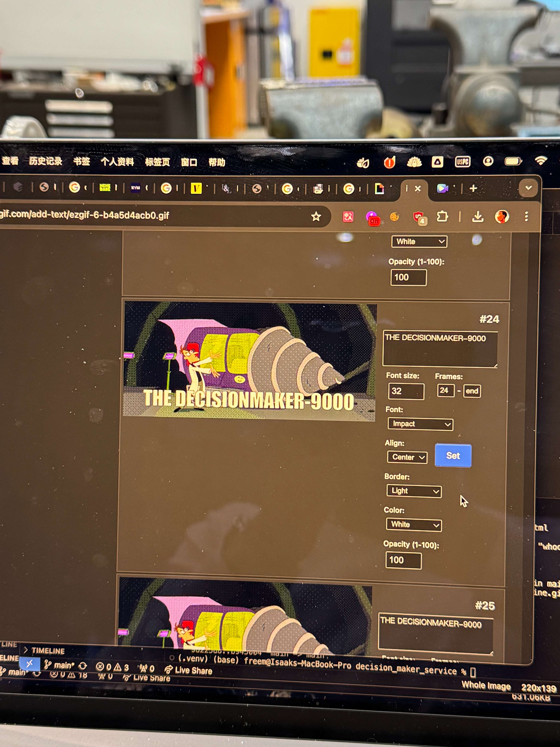
Task: Switch to the yellow V favicon tab
Action: point(196,188)
